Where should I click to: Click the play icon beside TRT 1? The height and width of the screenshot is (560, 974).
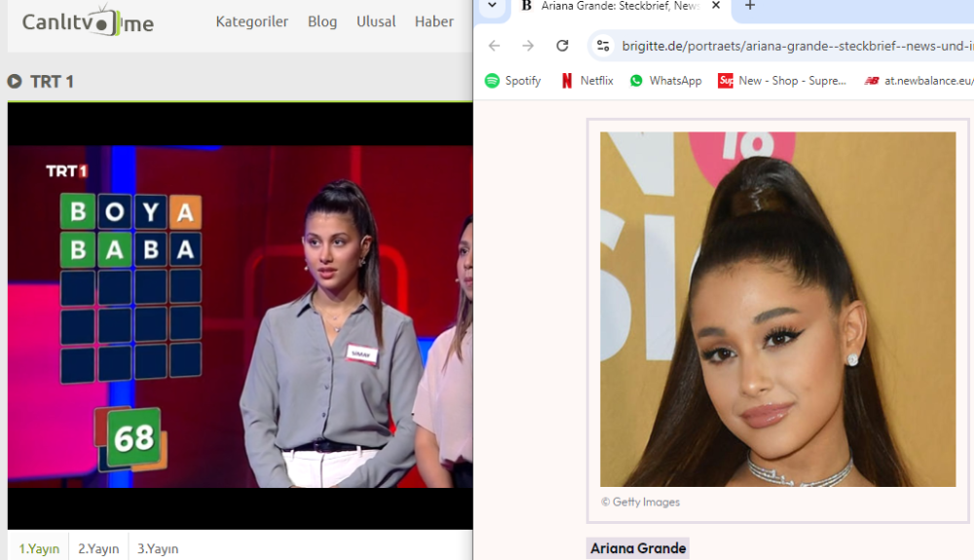[15, 82]
